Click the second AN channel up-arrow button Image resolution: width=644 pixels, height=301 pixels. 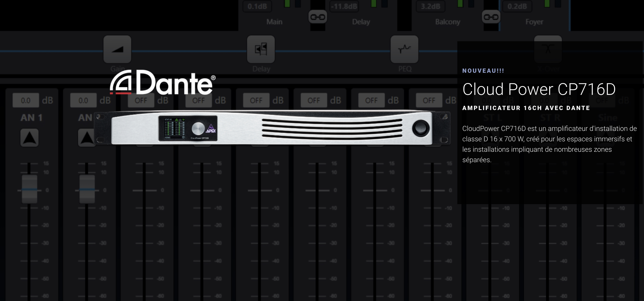[x=87, y=138]
